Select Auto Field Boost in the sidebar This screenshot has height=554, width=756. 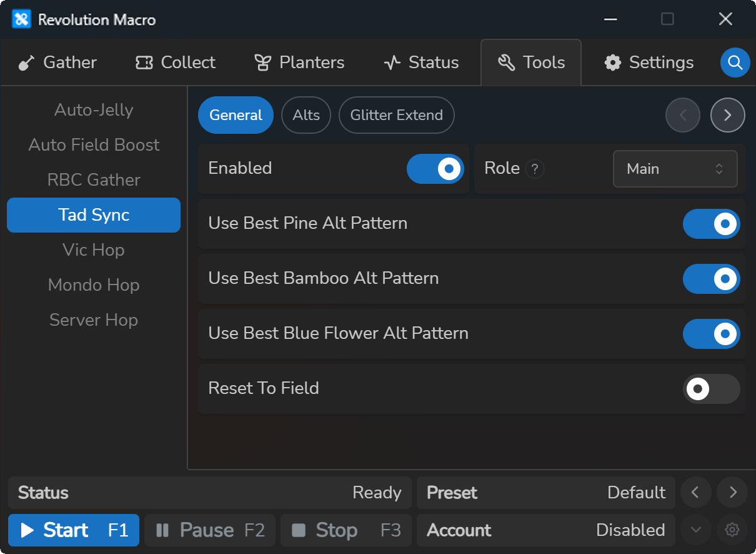pos(94,145)
